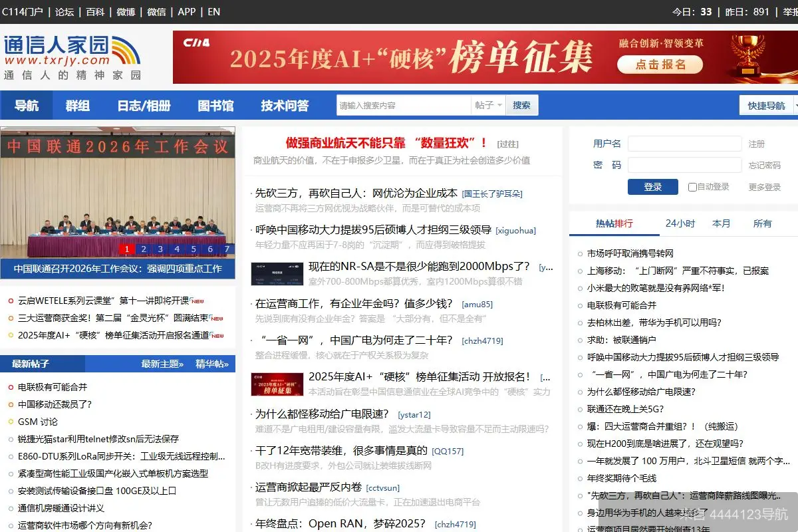Viewport: 798px width, 532px height.
Task: Focus the search content input field
Action: 404,105
